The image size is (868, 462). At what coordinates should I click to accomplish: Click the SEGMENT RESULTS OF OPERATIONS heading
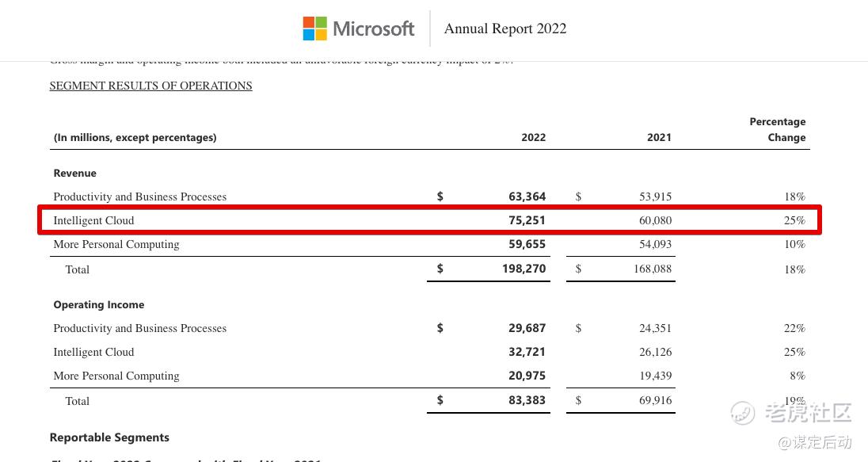150,86
